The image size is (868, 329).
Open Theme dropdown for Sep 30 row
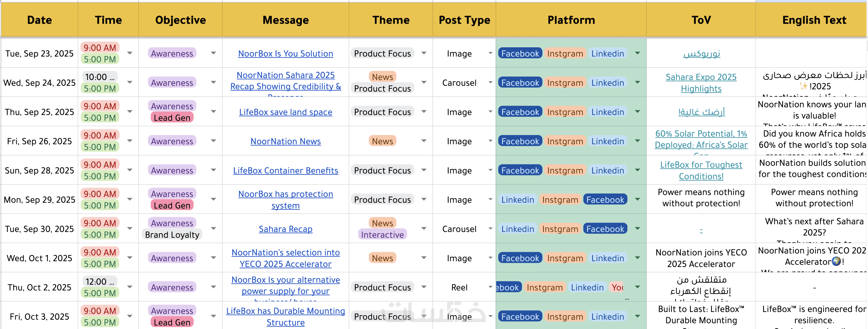pyautogui.click(x=424, y=229)
